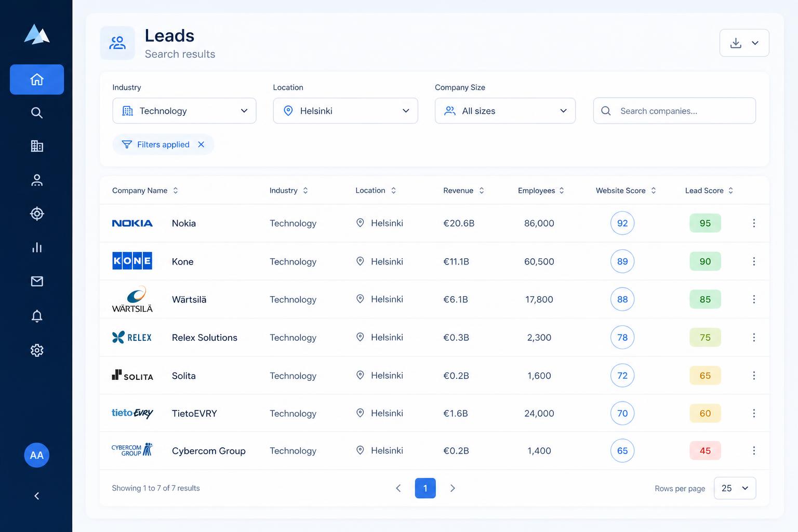Sort by Revenue column header
This screenshot has width=798, height=532.
(x=463, y=191)
